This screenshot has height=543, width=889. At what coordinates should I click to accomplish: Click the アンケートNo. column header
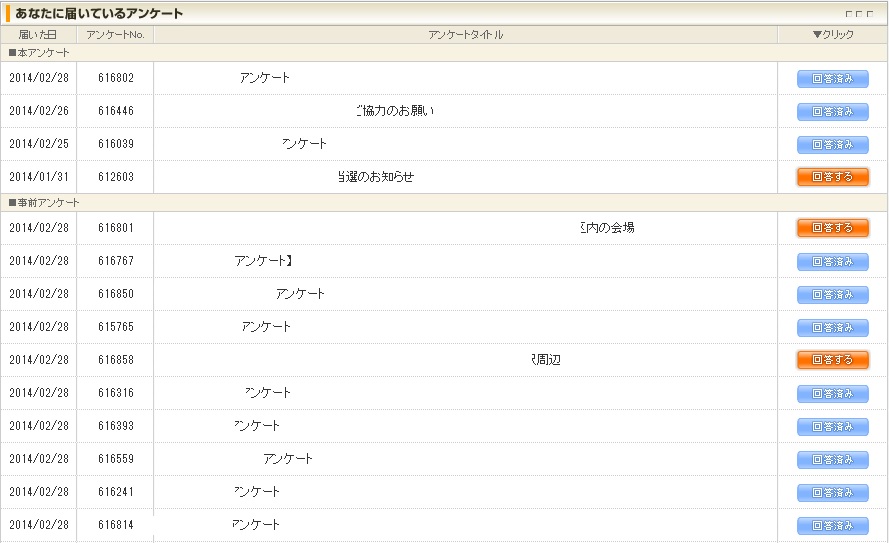pyautogui.click(x=116, y=35)
